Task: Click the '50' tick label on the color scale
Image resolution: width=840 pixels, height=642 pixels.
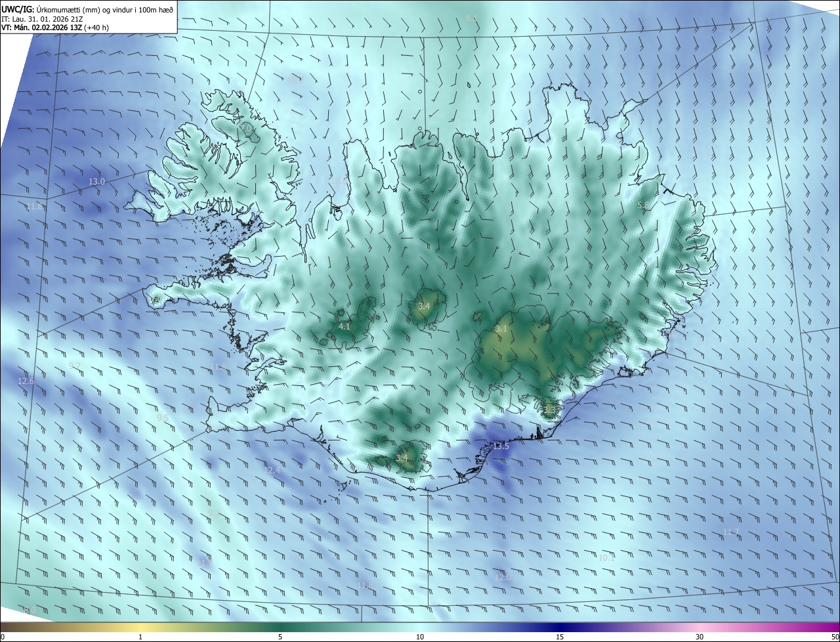Action: [835, 637]
